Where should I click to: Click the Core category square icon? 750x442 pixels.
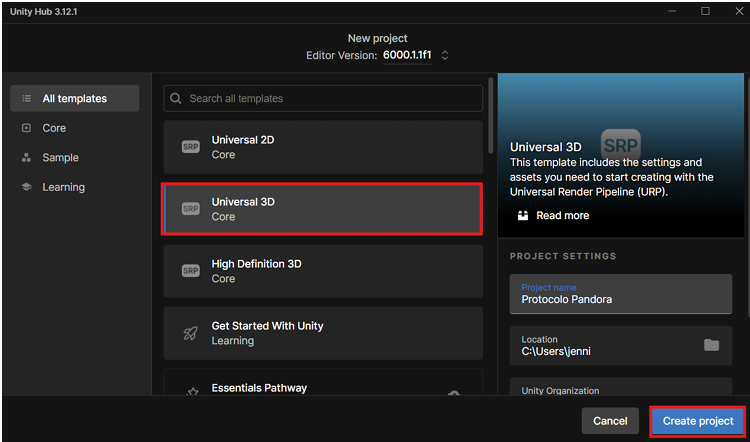pyautogui.click(x=27, y=128)
